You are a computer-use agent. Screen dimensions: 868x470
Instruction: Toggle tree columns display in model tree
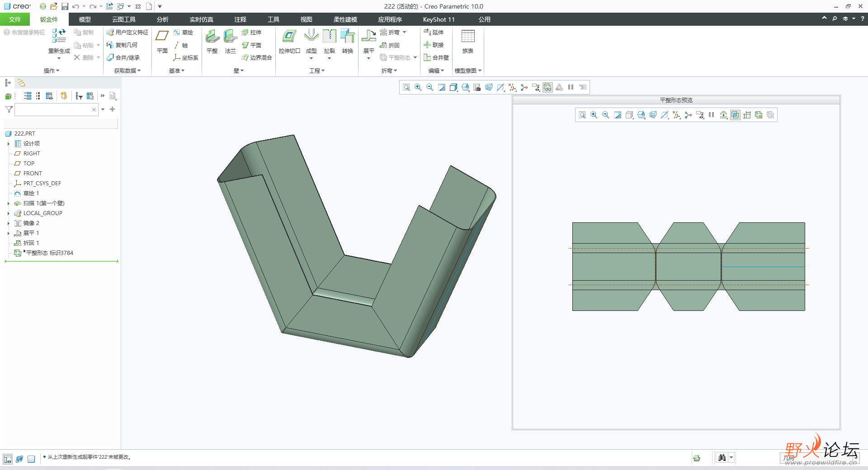tap(49, 96)
